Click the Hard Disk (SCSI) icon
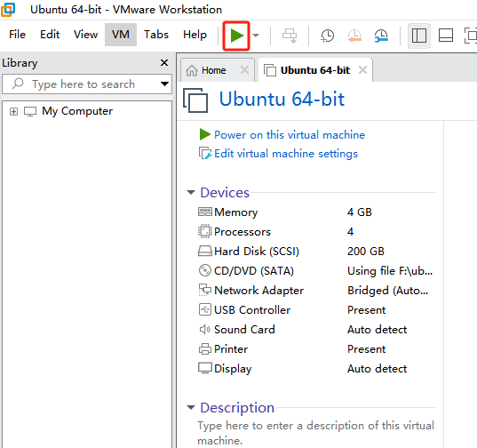This screenshot has height=448, width=477. (x=204, y=251)
